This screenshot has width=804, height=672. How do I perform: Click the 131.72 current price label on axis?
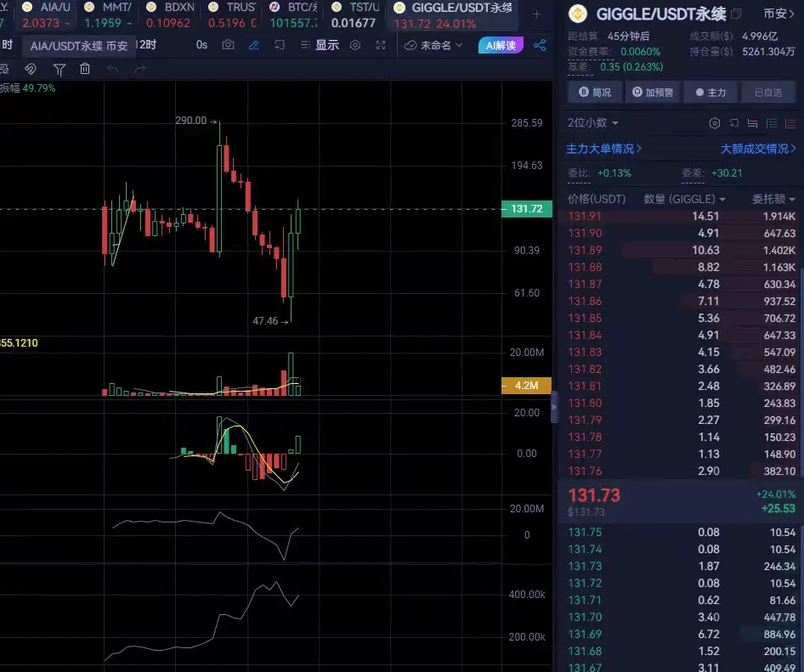(527, 209)
